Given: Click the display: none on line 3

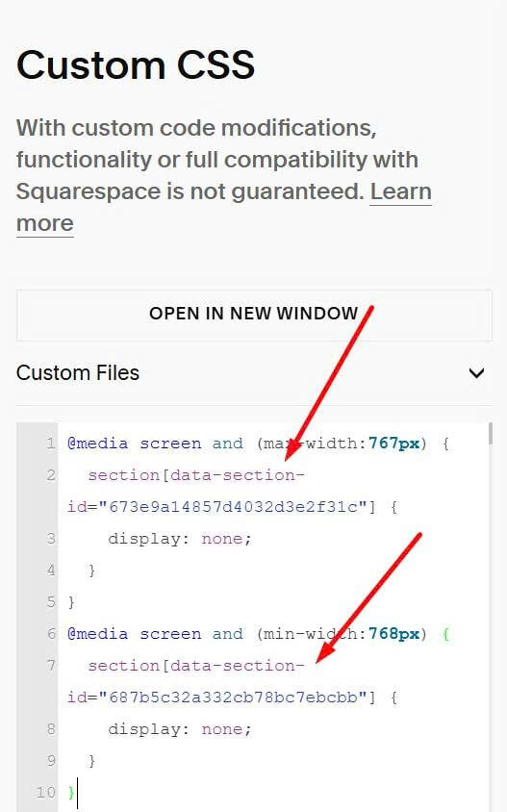Looking at the screenshot, I should (x=180, y=539).
